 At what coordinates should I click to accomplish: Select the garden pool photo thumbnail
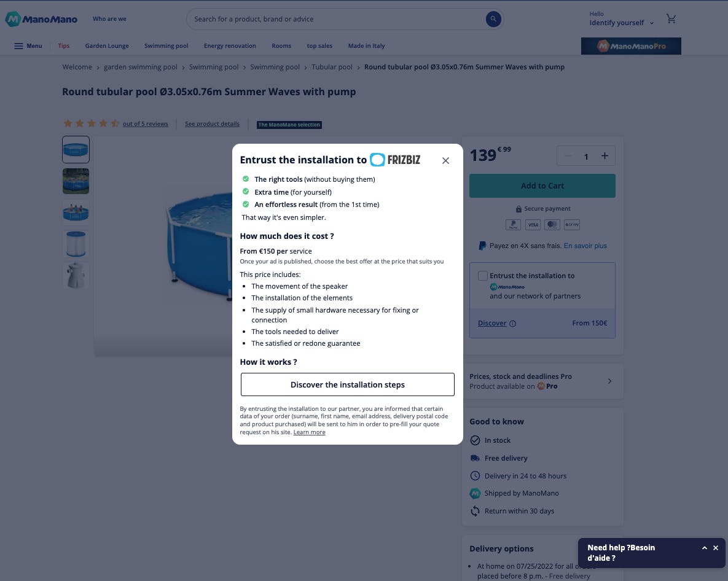pos(76,181)
